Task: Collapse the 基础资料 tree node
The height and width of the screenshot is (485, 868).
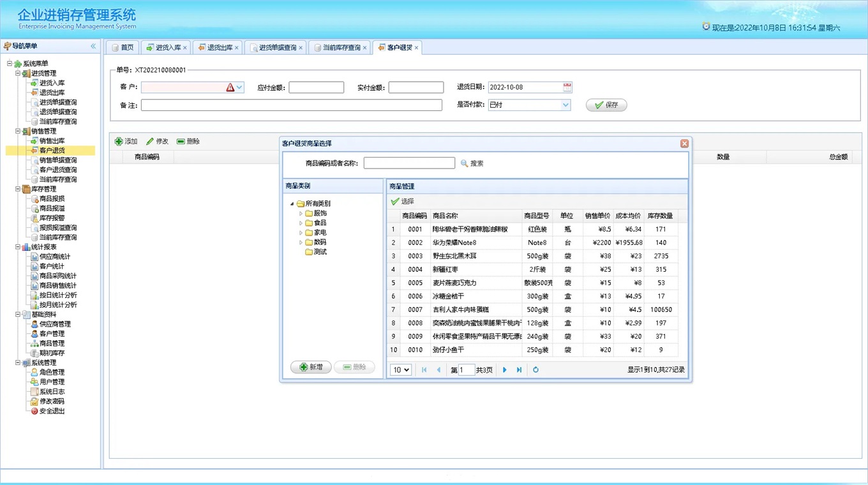Action: [18, 314]
